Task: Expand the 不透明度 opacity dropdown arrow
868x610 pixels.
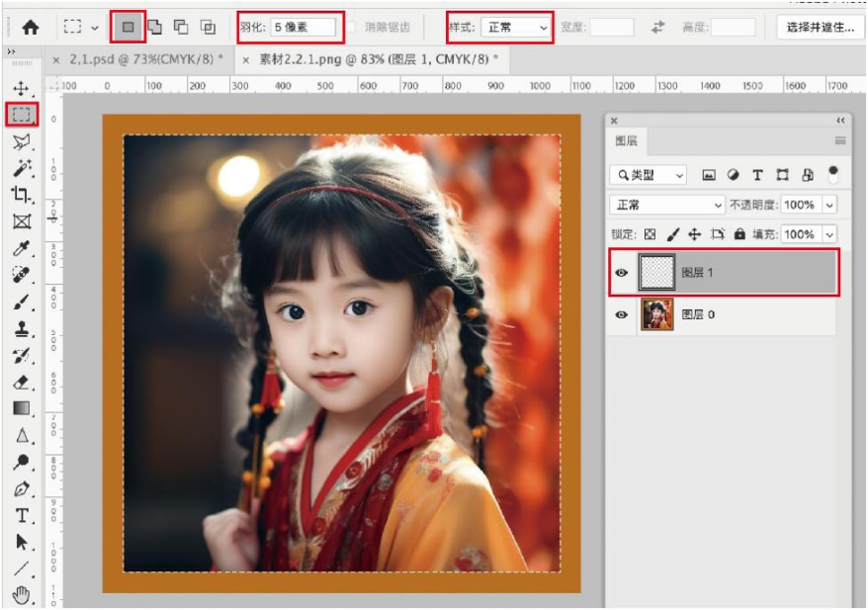Action: coord(828,205)
